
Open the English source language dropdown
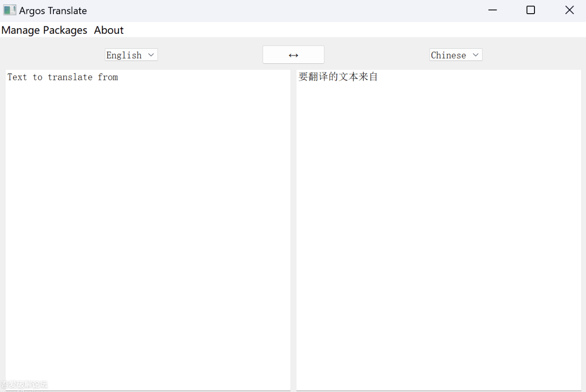coord(131,55)
